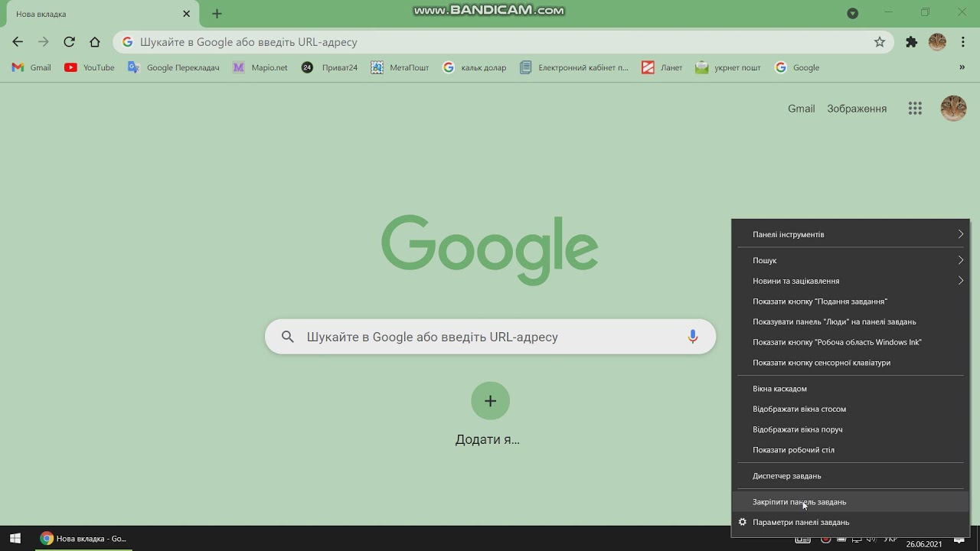Open the Електронний кабінет bookmark
This screenshot has width=980, height=551.
coord(573,67)
